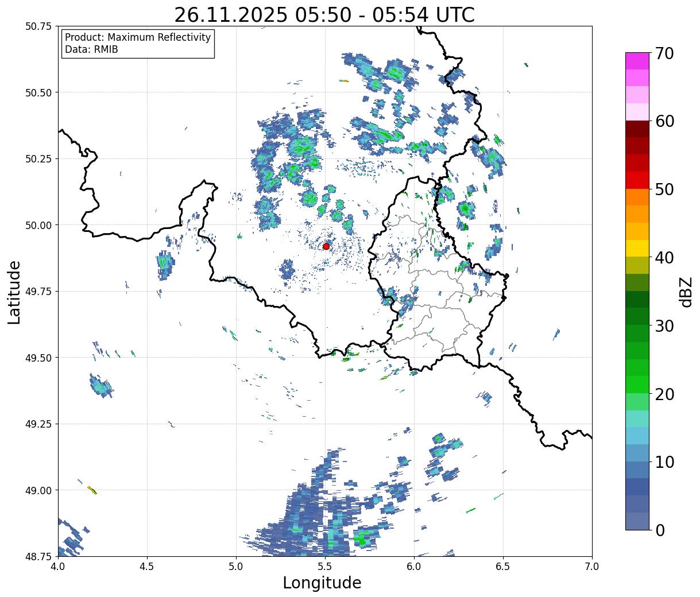700x597 pixels.
Task: Click the latitude tick label '50.75'
Action: (x=38, y=26)
